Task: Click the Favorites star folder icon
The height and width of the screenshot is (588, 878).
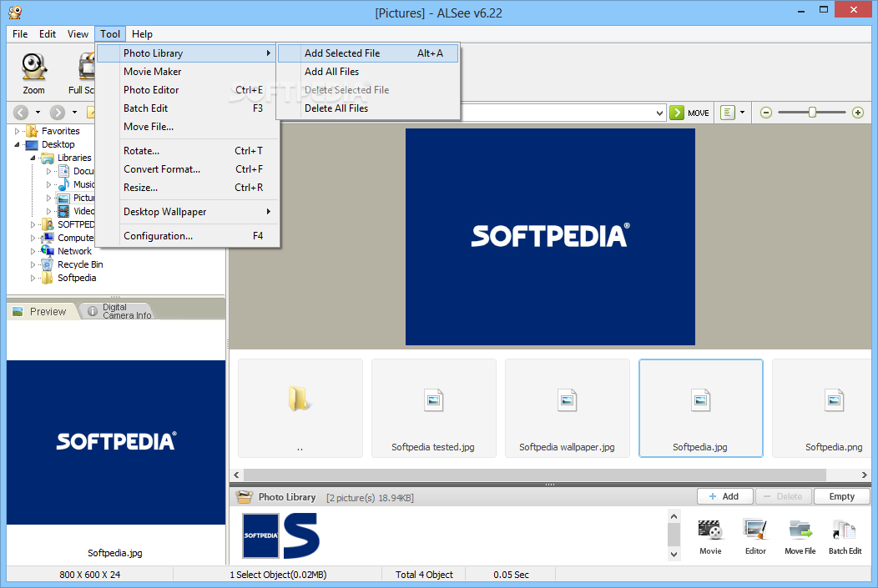Action: point(32,131)
